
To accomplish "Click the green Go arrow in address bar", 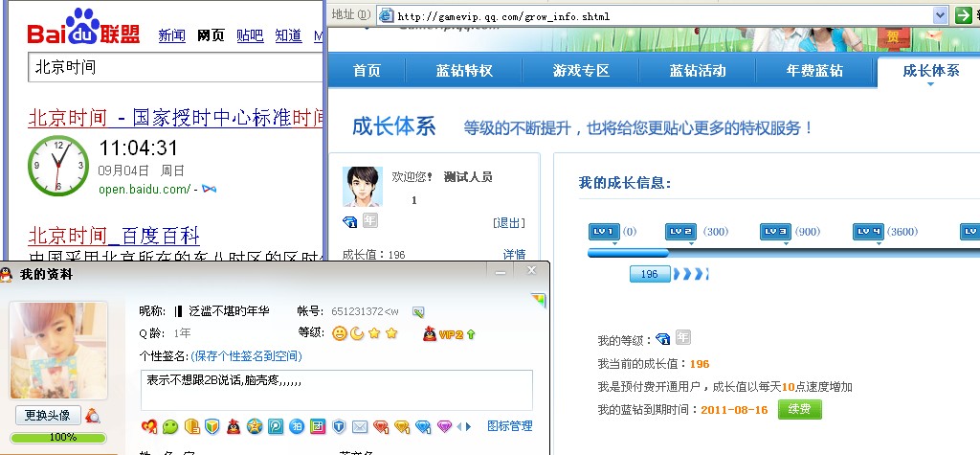I will (963, 15).
